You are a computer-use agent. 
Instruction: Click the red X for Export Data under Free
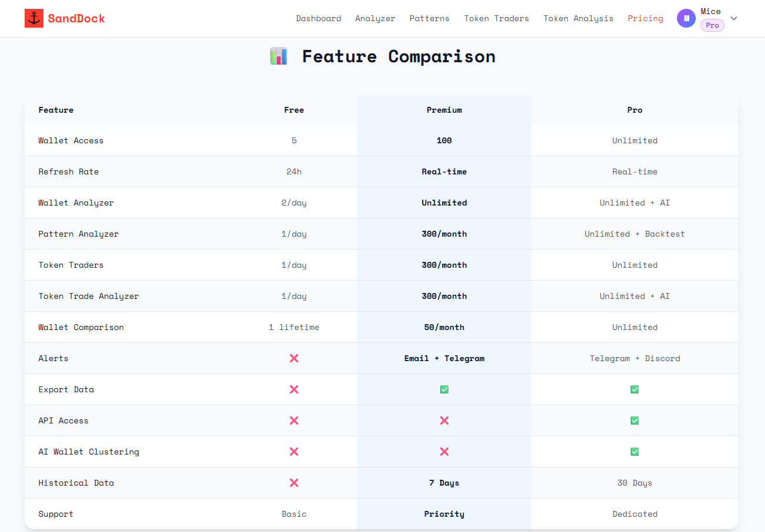[x=294, y=389]
